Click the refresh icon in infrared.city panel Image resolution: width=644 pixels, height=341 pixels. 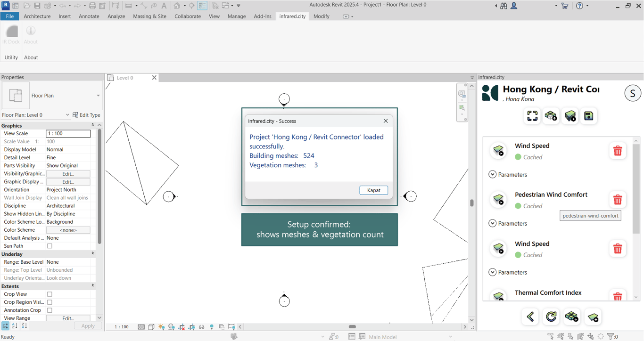pos(551,317)
